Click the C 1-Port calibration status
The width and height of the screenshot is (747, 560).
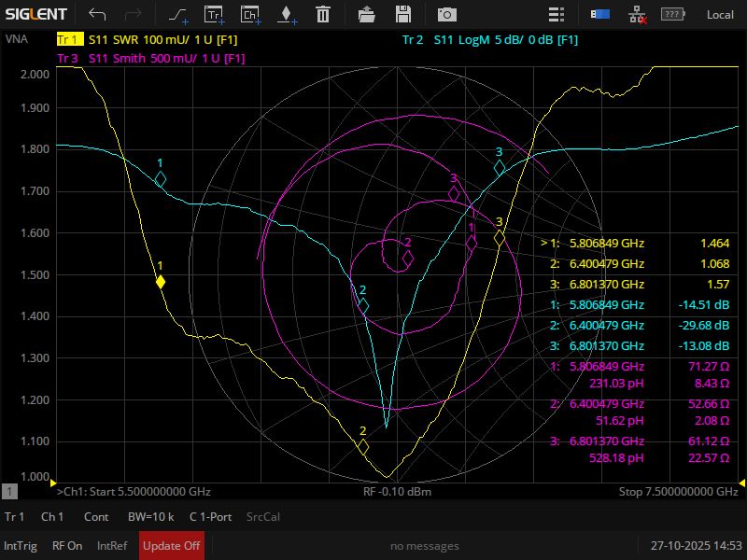click(211, 517)
